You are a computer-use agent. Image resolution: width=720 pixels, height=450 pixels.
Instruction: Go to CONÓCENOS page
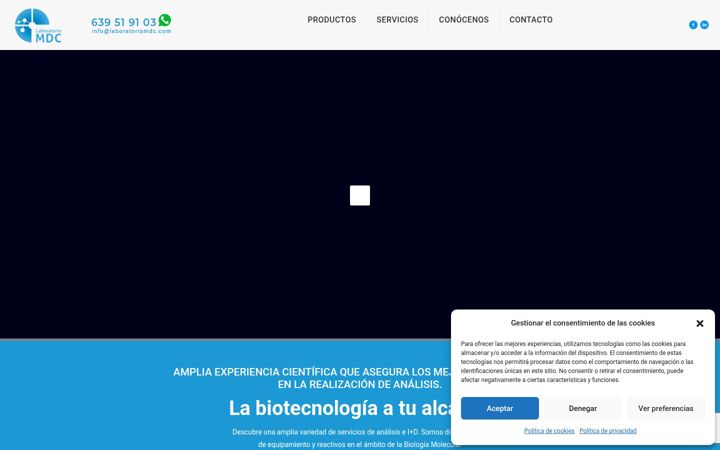[463, 20]
